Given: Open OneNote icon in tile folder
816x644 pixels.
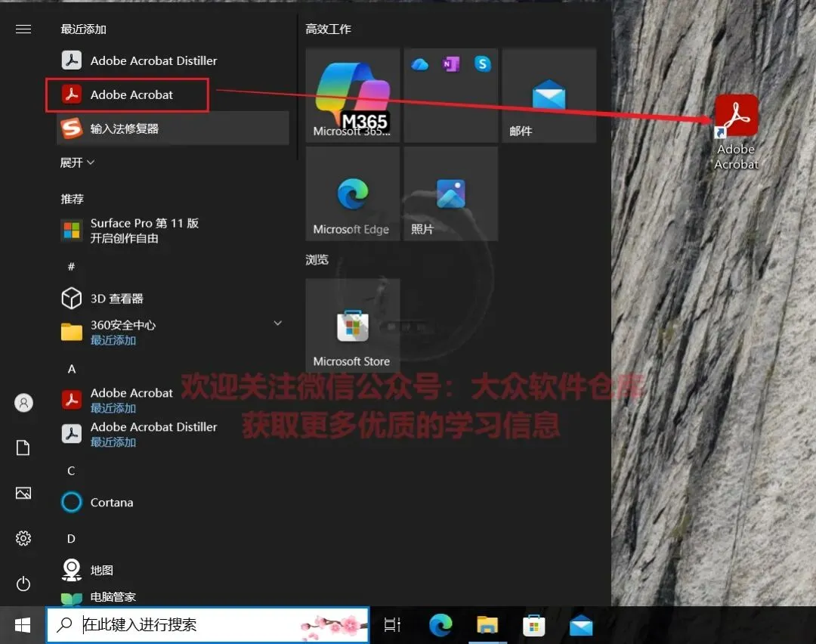Looking at the screenshot, I should click(x=450, y=64).
